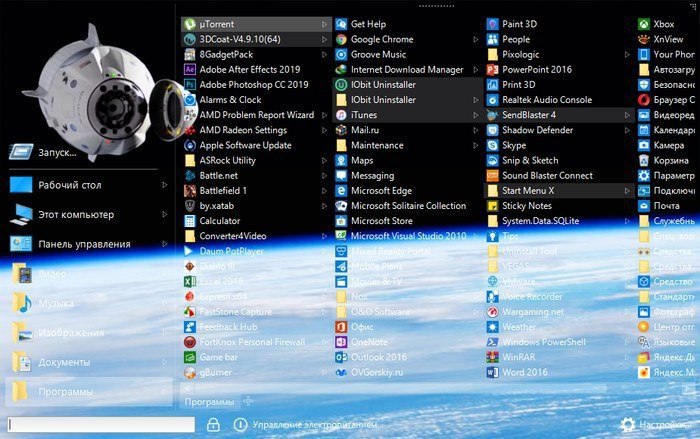Click horizontal scrollbar track under program list
700x439 pixels.
tap(438, 389)
